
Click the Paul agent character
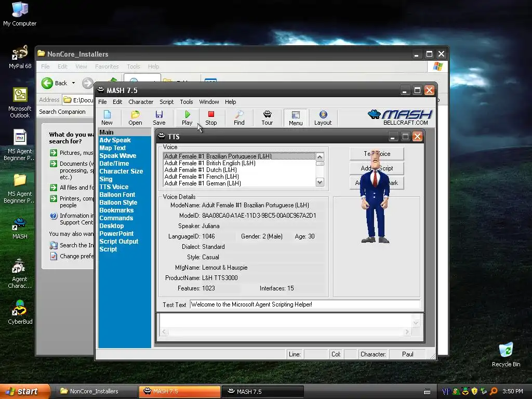[375, 197]
